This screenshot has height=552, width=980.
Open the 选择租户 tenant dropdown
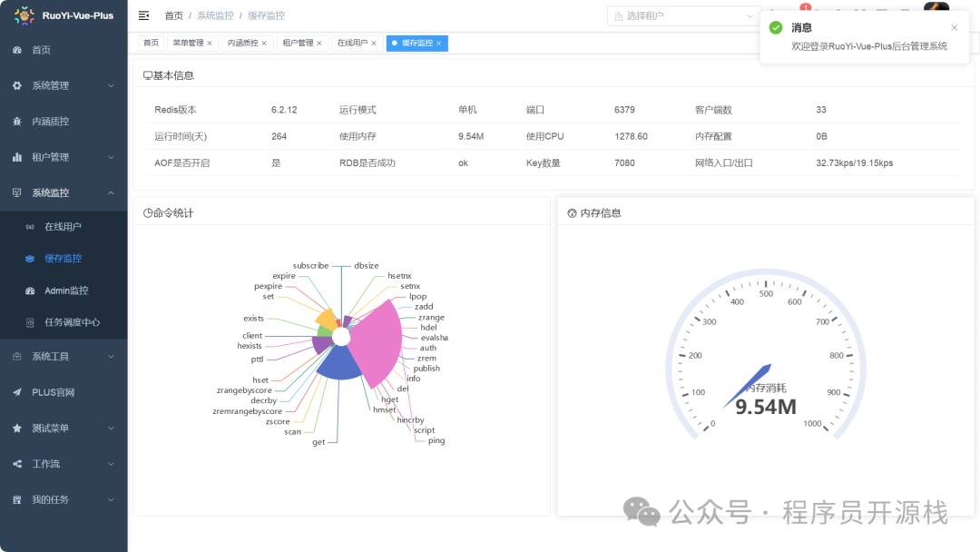[x=684, y=15]
